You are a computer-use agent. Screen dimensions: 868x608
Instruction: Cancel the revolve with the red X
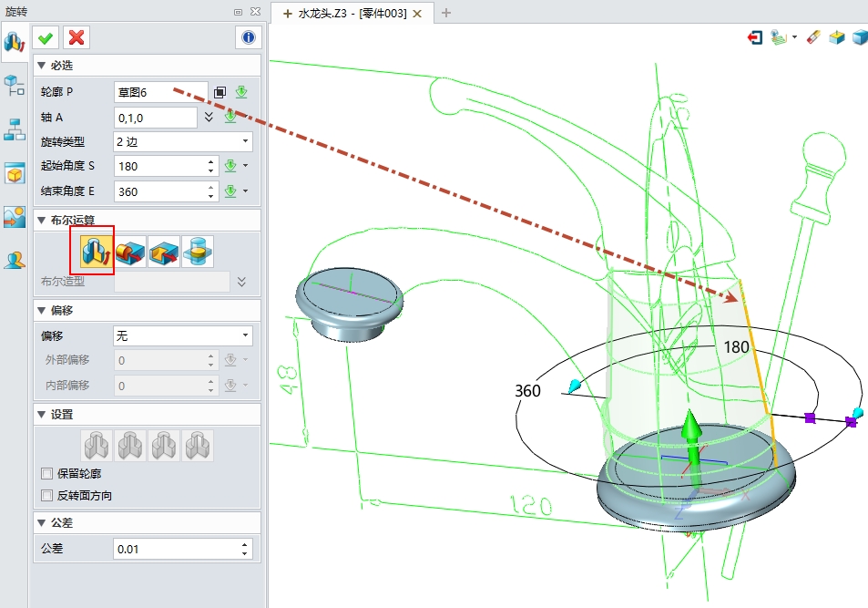tap(77, 37)
